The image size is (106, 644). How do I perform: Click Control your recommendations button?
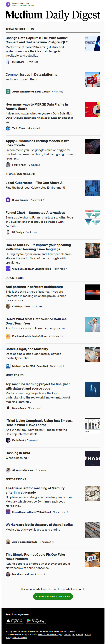(53, 597)
